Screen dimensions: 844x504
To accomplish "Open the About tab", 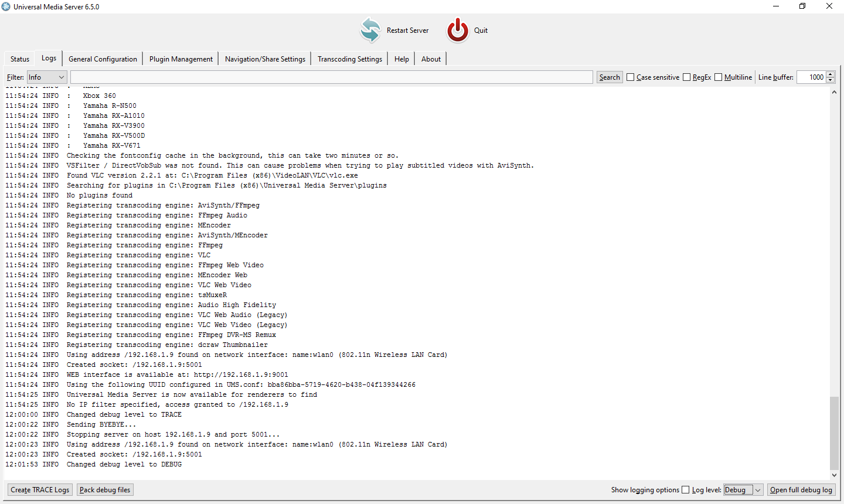I will [431, 59].
